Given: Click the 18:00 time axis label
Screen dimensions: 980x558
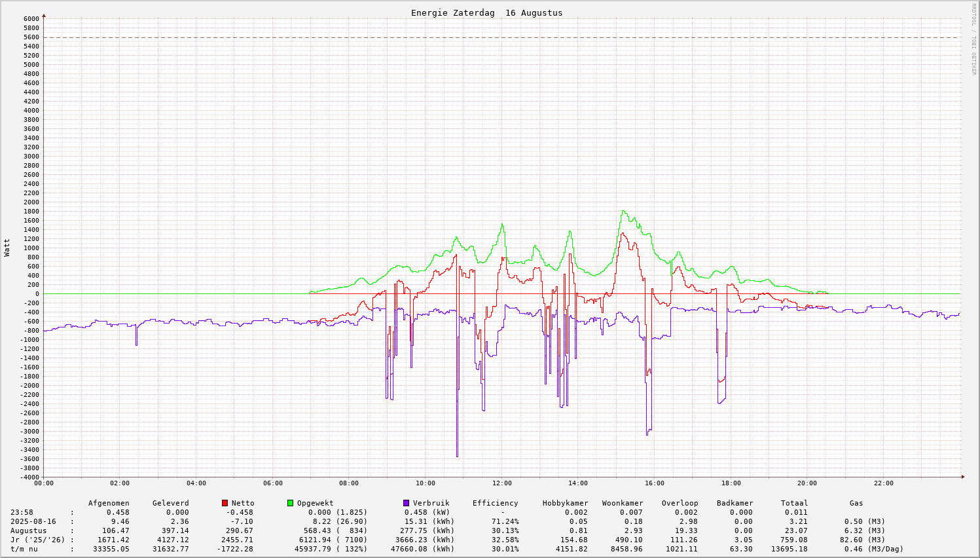Looking at the screenshot, I should tap(731, 483).
